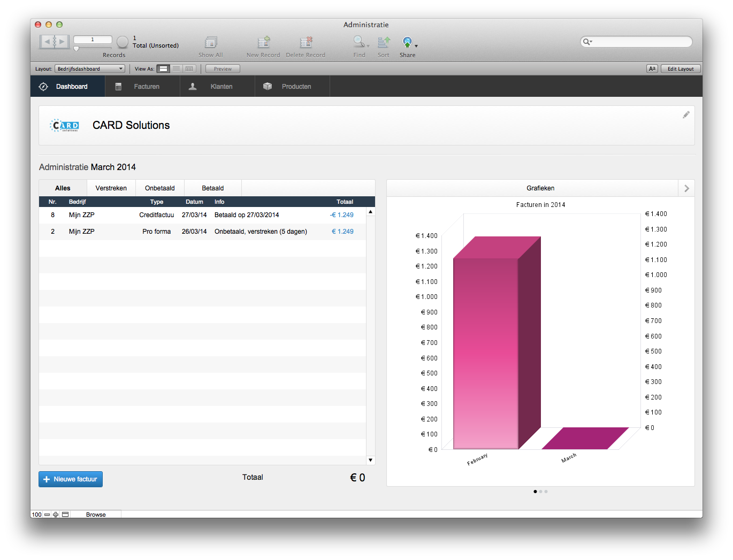This screenshot has width=733, height=560.
Task: Switch to Table view mode
Action: click(x=189, y=69)
